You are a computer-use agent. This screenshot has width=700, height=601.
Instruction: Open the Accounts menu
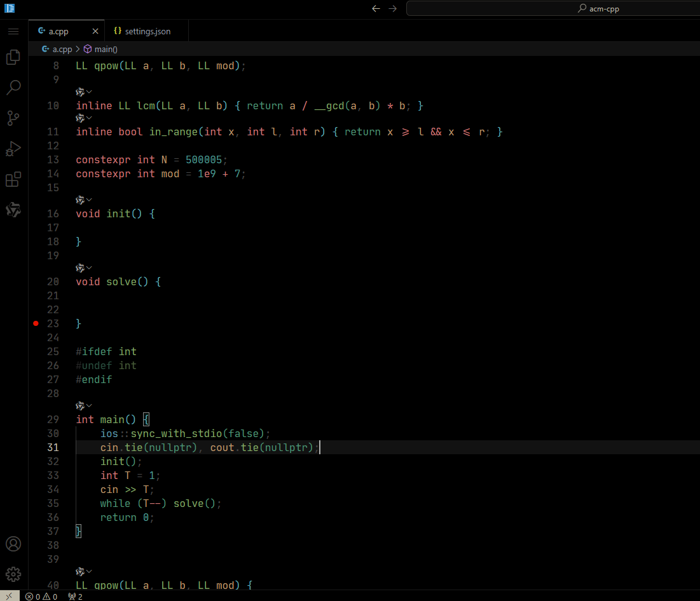coord(13,544)
